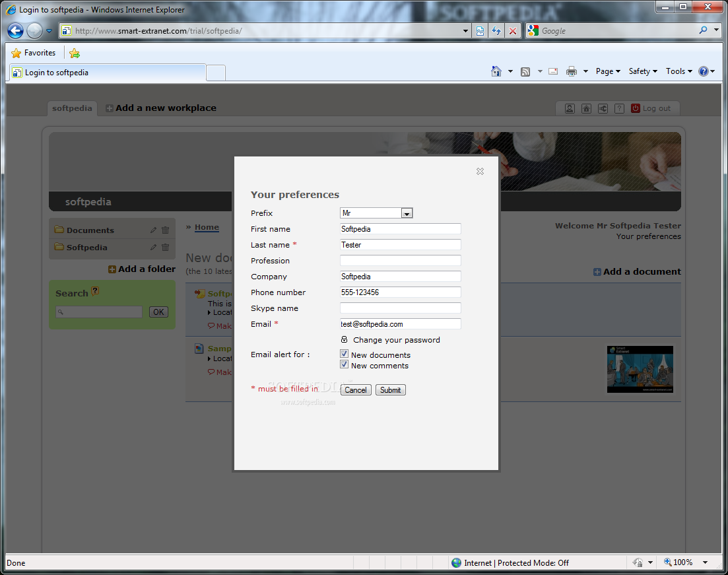
Task: Click the Profession input field
Action: (400, 261)
